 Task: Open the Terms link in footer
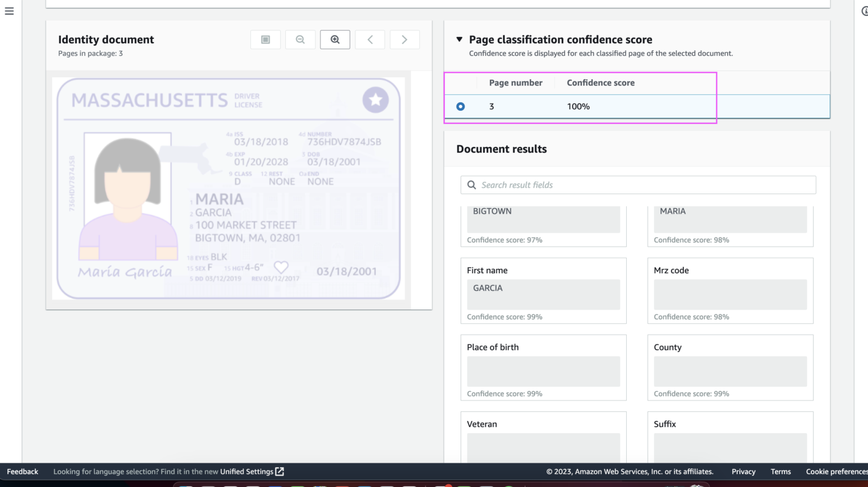[x=780, y=472]
